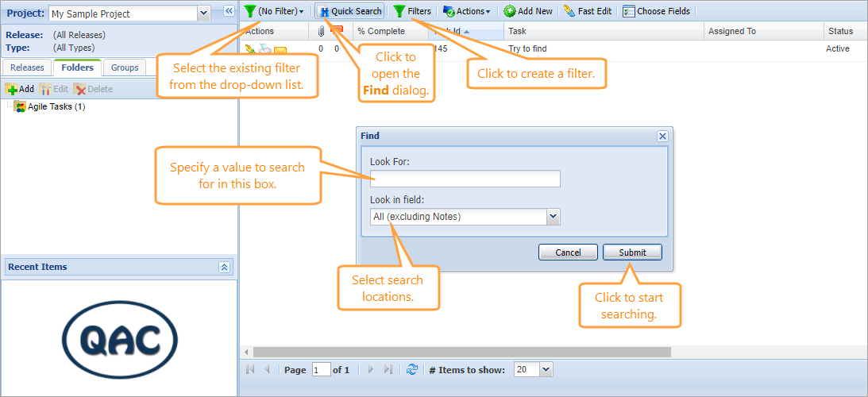Viewport: 868px width, 397px height.
Task: Click the email envelope icon in task row
Action: pos(280,50)
